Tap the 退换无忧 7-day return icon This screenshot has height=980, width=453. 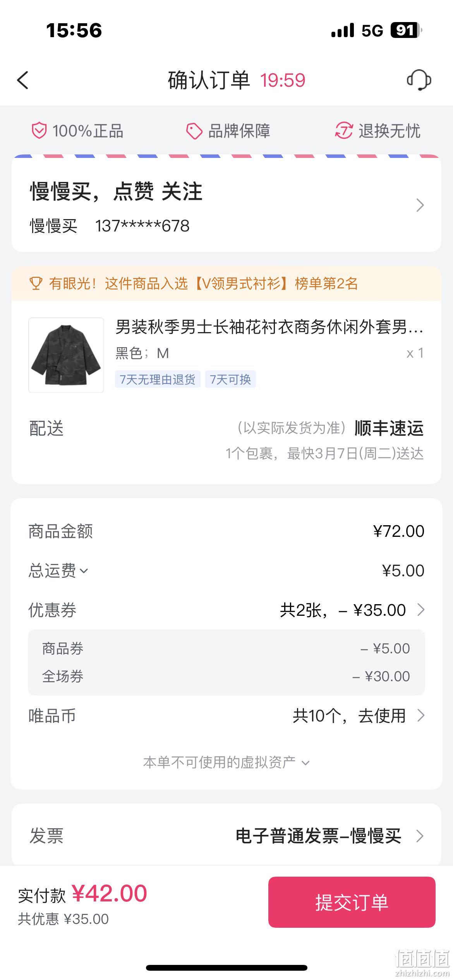pos(343,131)
